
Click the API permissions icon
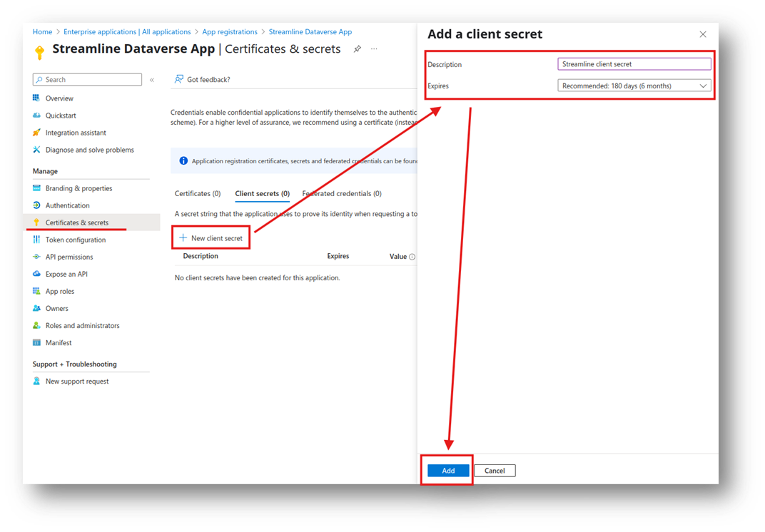coord(36,257)
